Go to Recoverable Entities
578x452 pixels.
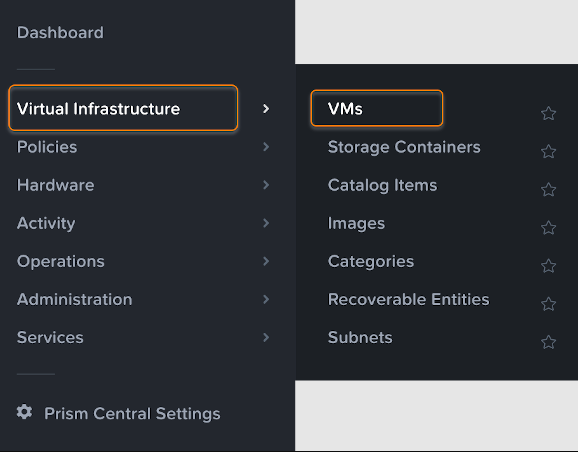pos(408,299)
